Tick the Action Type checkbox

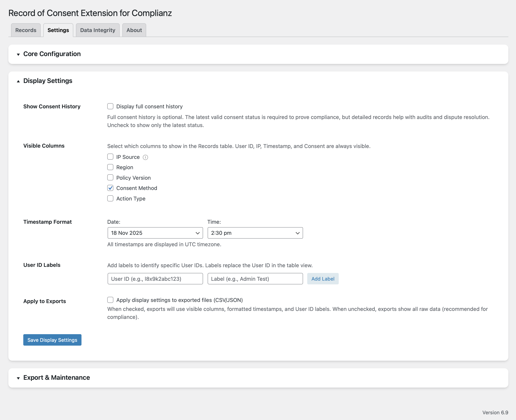[110, 198]
